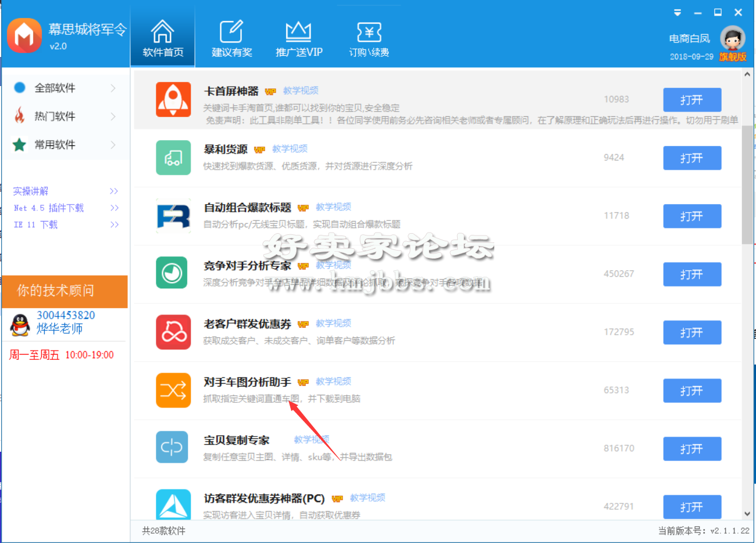Click the 老客户群发优惠券 red icon

(x=173, y=332)
